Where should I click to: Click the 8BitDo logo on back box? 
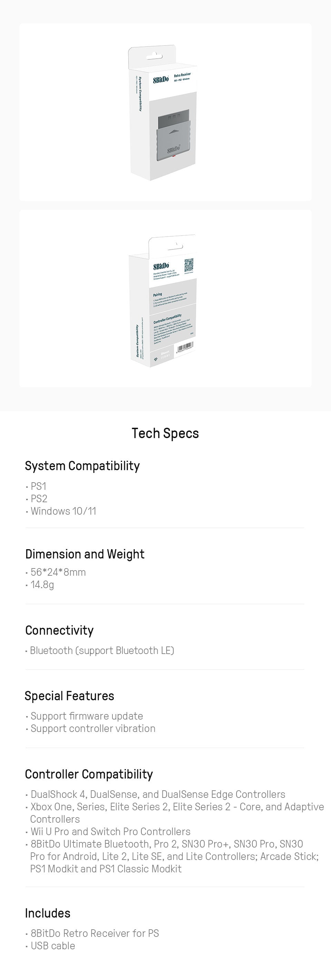pos(161,266)
